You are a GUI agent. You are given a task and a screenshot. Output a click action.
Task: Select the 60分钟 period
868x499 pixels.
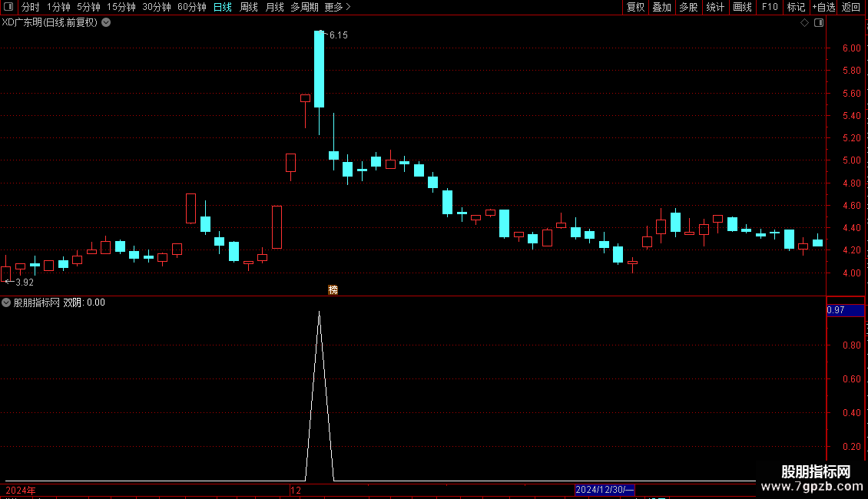[191, 7]
